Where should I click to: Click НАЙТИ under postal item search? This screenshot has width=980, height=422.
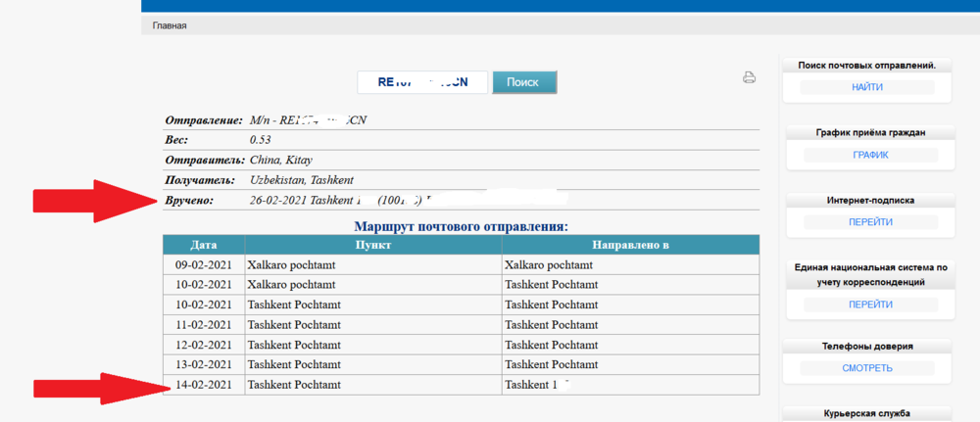(866, 87)
